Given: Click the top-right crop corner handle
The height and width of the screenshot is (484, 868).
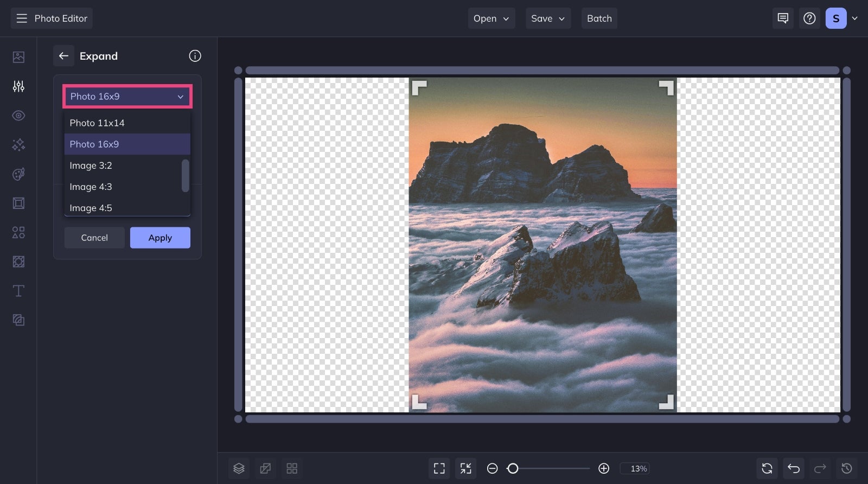Looking at the screenshot, I should click(666, 88).
